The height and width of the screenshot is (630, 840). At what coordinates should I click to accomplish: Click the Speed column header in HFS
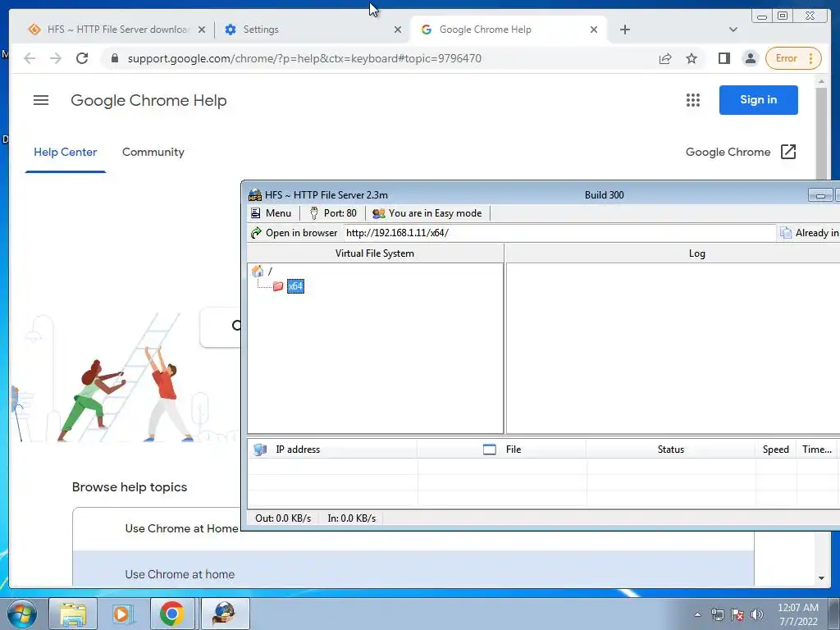pyautogui.click(x=776, y=450)
